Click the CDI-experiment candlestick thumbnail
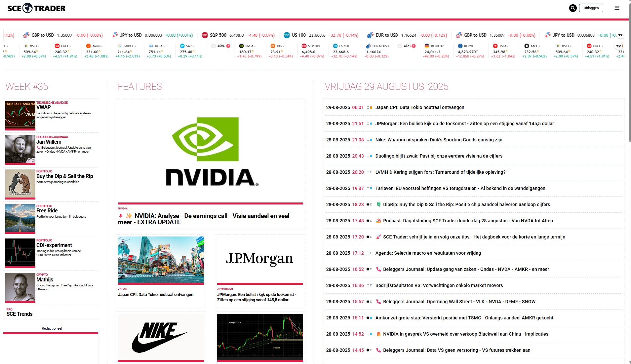The width and height of the screenshot is (631, 364). click(x=20, y=253)
